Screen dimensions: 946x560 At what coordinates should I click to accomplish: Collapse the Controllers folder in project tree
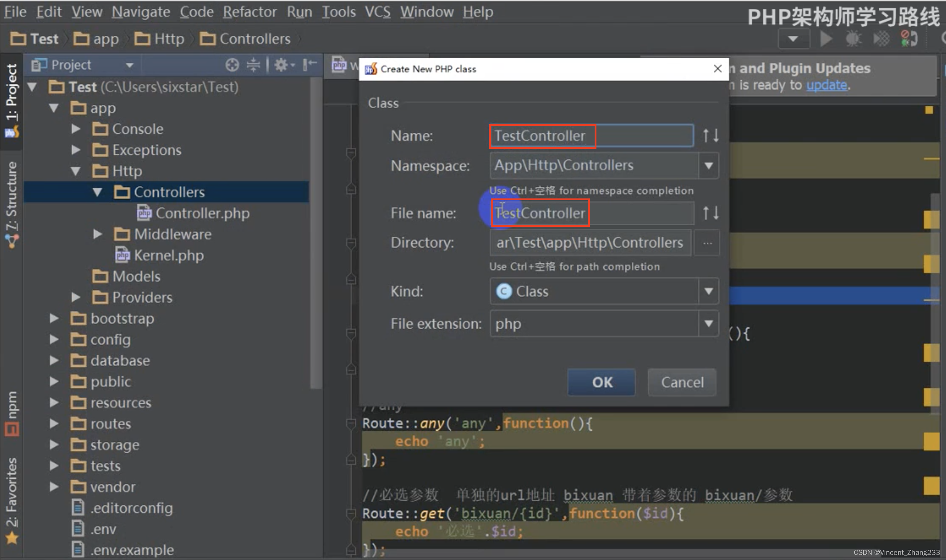[x=98, y=192]
